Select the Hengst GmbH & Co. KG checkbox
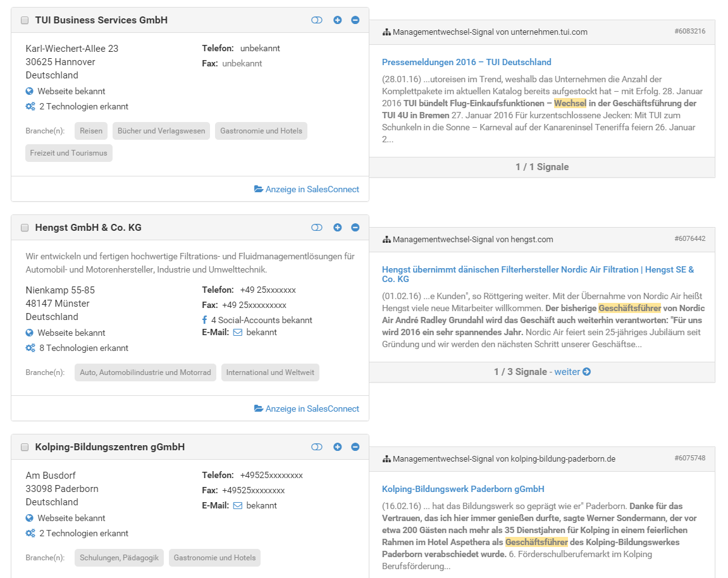The width and height of the screenshot is (728, 578). click(25, 228)
